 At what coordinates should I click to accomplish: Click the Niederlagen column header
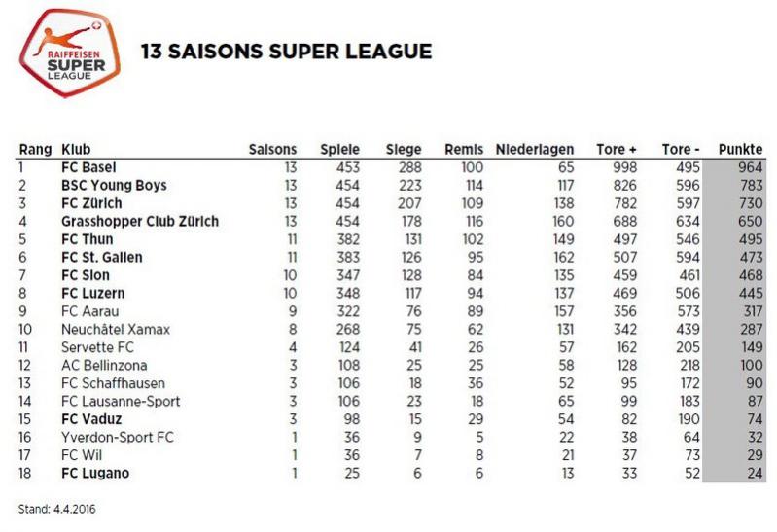click(534, 149)
